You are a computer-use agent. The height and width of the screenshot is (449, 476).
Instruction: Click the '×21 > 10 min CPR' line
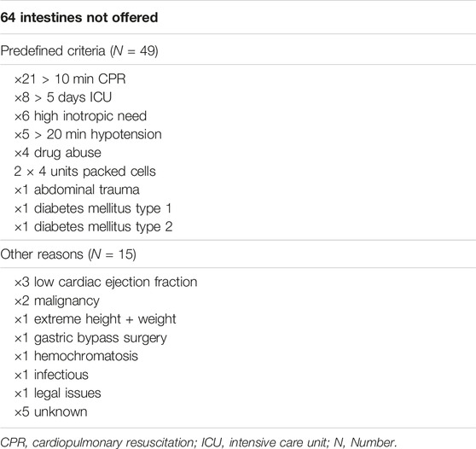[70, 79]
